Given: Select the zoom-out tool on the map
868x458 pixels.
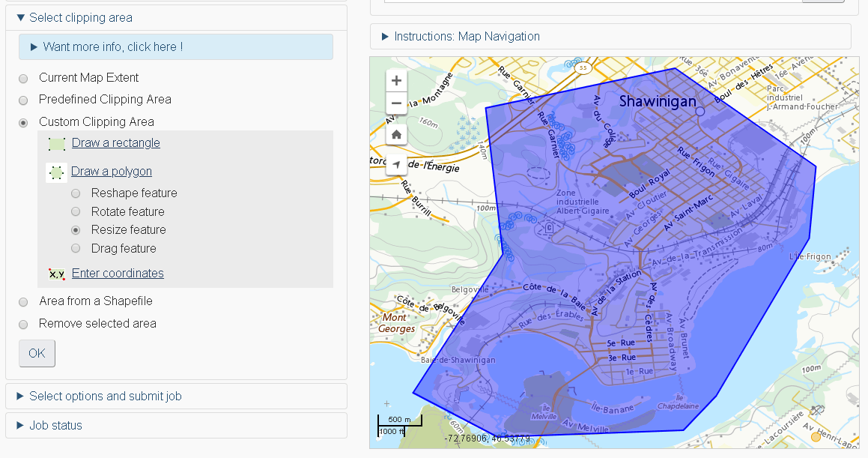Looking at the screenshot, I should [x=396, y=103].
